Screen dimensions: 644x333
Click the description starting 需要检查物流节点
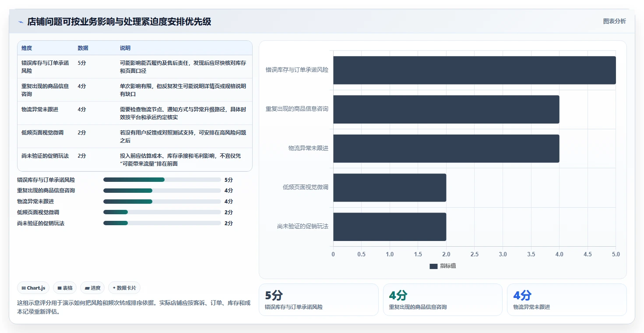[183, 113]
